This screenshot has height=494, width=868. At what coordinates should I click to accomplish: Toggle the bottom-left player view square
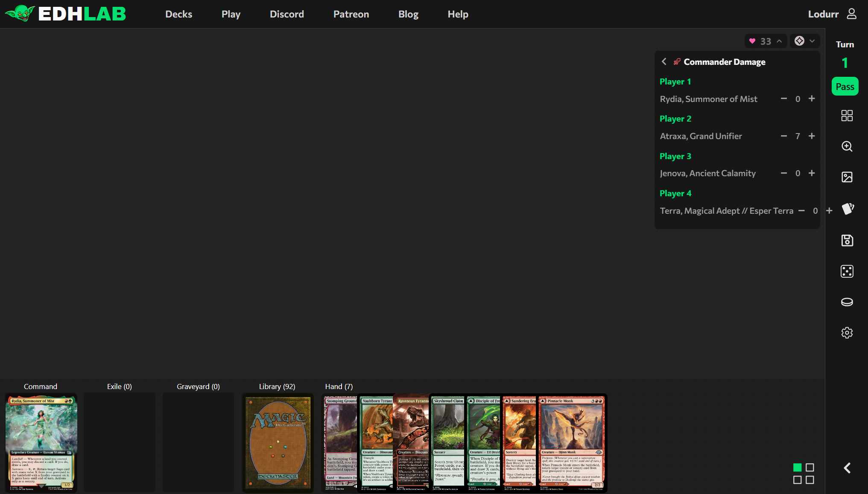[797, 480]
